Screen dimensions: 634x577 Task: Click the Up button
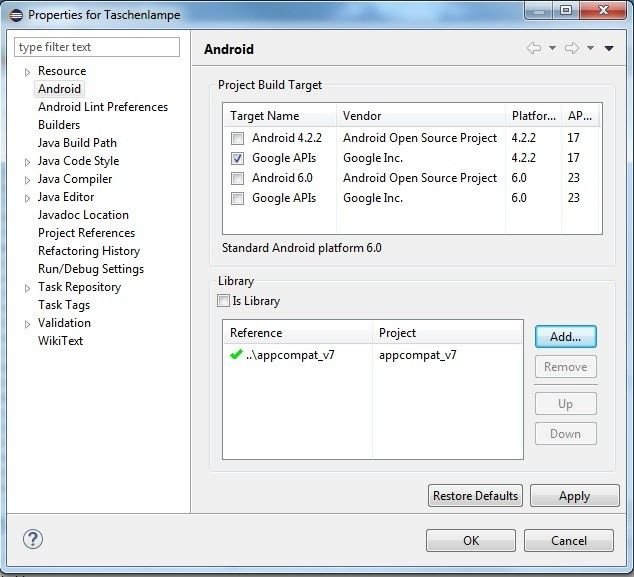click(565, 404)
